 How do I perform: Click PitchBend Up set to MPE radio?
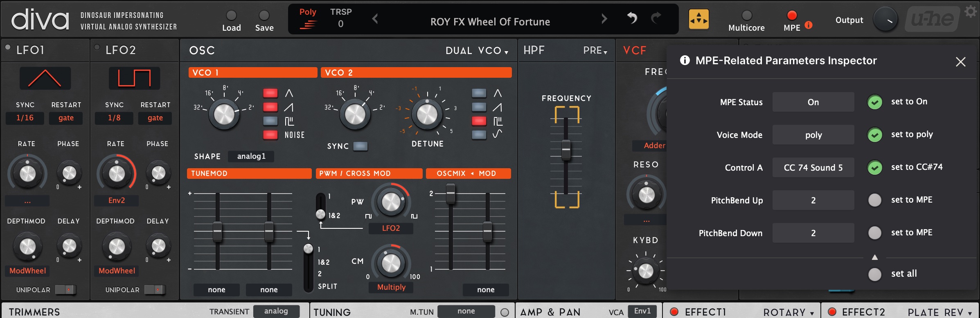coord(875,200)
